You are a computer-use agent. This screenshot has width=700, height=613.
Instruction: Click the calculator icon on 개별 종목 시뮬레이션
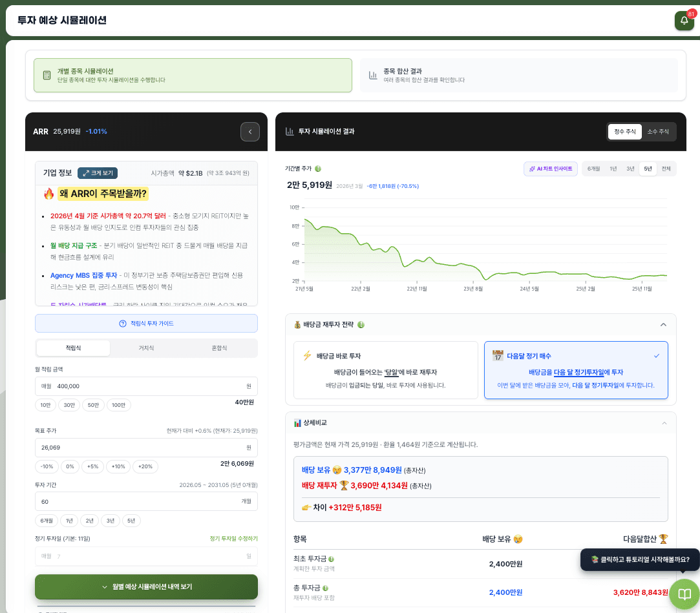click(47, 76)
